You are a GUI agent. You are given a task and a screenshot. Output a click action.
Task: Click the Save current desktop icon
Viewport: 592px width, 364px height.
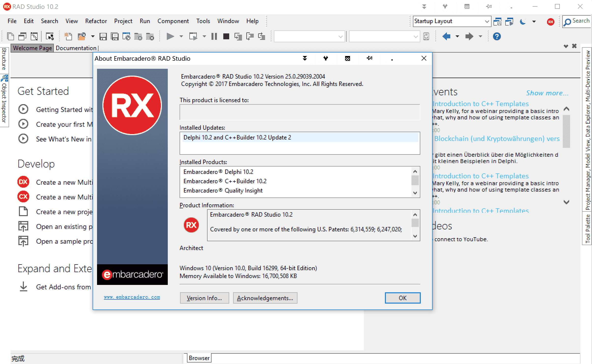point(497,22)
